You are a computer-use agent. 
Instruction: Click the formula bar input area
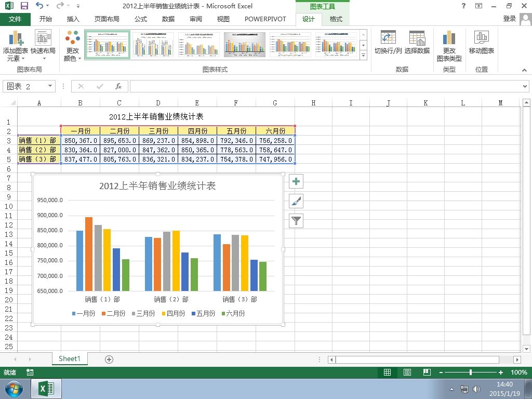pyautogui.click(x=326, y=86)
